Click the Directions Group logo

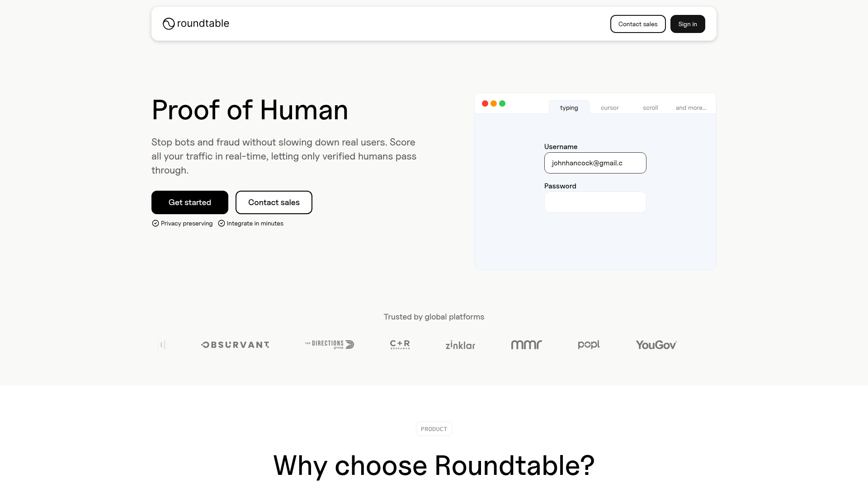tap(330, 344)
